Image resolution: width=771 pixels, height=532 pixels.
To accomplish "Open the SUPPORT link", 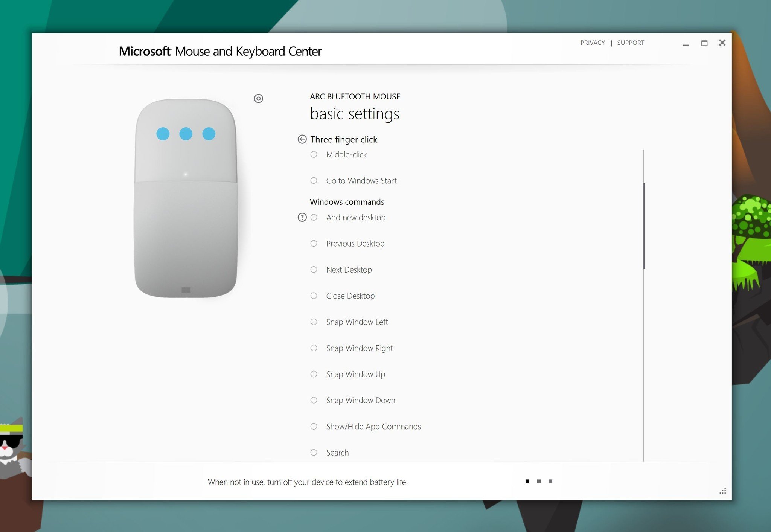I will [x=630, y=43].
